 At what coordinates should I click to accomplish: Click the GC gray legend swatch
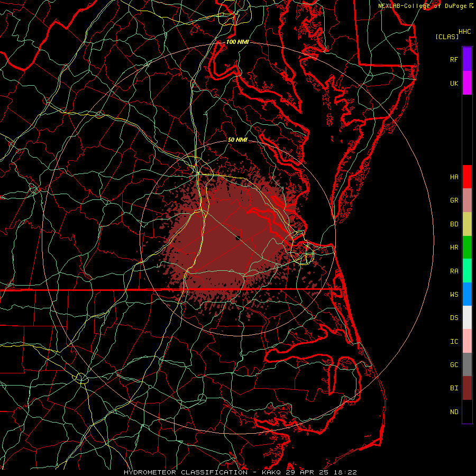click(467, 364)
